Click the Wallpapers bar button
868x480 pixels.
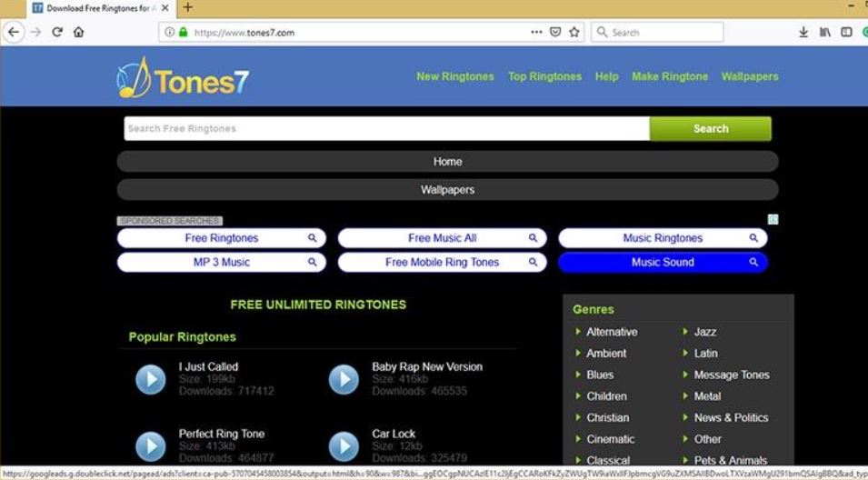pos(447,190)
